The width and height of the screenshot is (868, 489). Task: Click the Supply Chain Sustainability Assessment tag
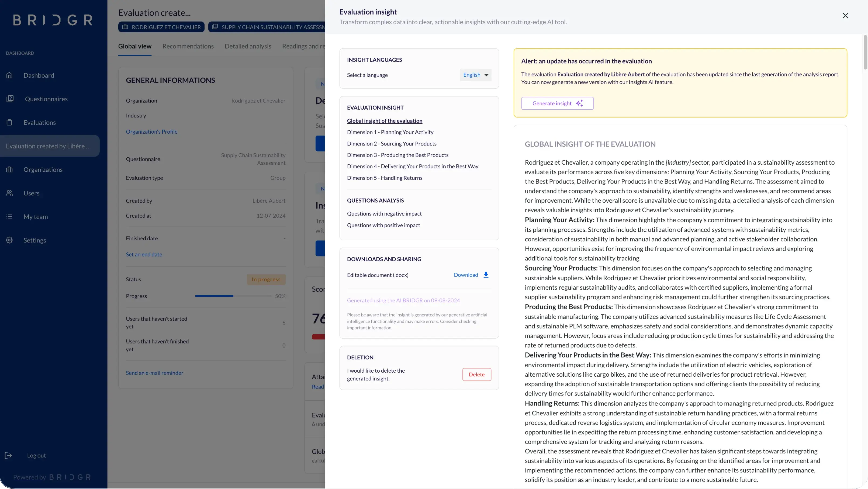(267, 27)
